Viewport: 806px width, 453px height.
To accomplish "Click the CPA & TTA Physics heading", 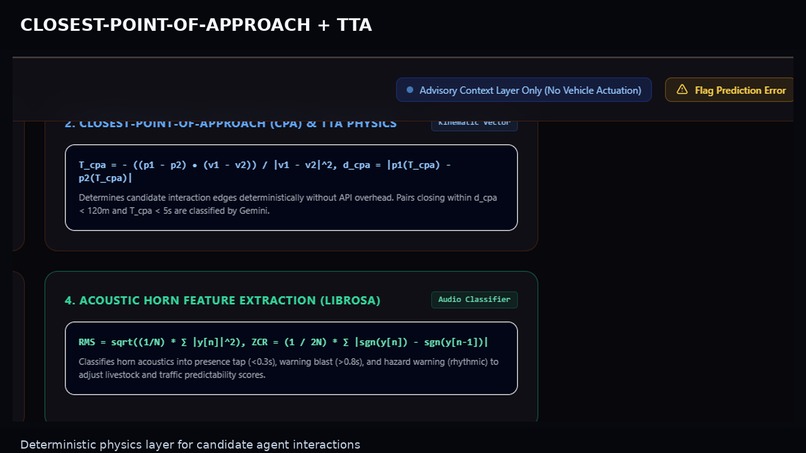I will (x=230, y=124).
